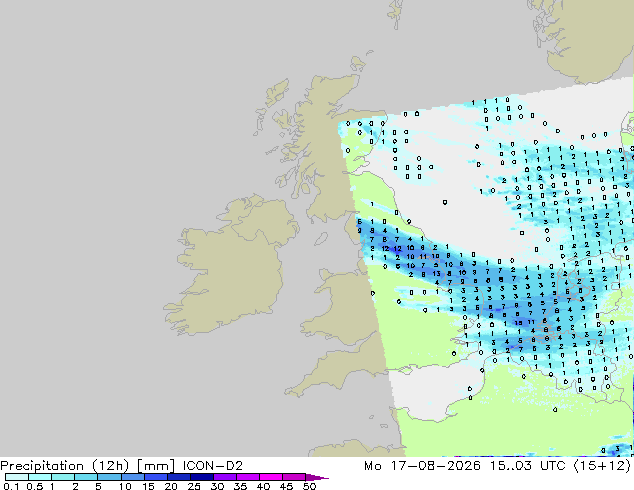
Task: Click the "ICON-D2" model name
Action: pos(213,466)
